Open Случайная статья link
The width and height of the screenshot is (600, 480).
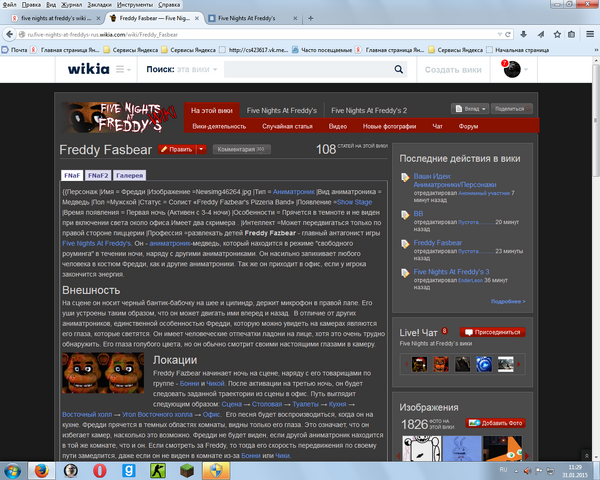click(287, 126)
